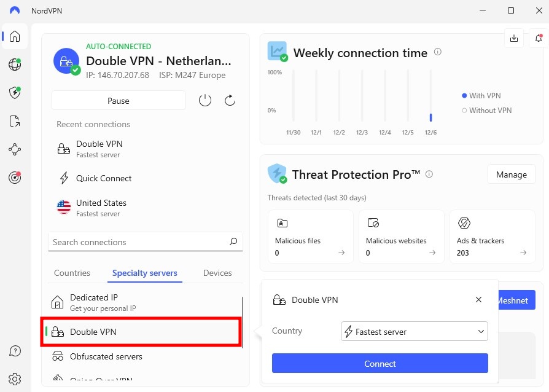
Task: Open Malicious websites card
Action: tap(402, 237)
